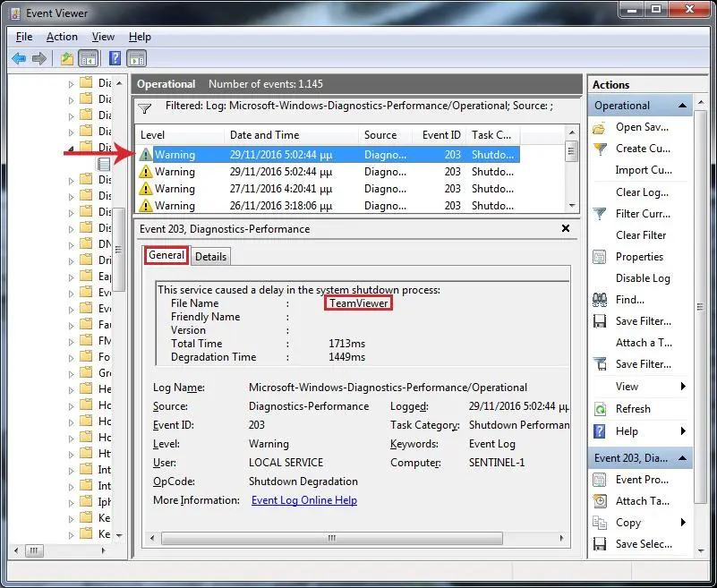Click the filter funnel icon beside Filtered text
The image size is (717, 588).
pos(144,108)
